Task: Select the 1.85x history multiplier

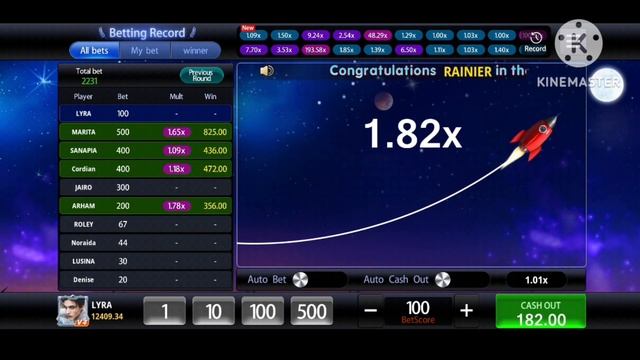Action: (x=347, y=50)
